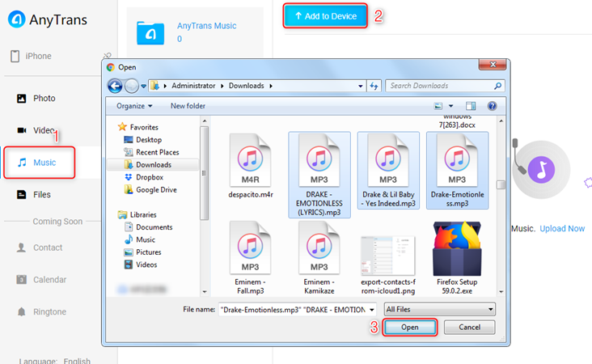Image resolution: width=592 pixels, height=364 pixels.
Task: Click the AnyTrans logo icon
Action: (x=17, y=19)
